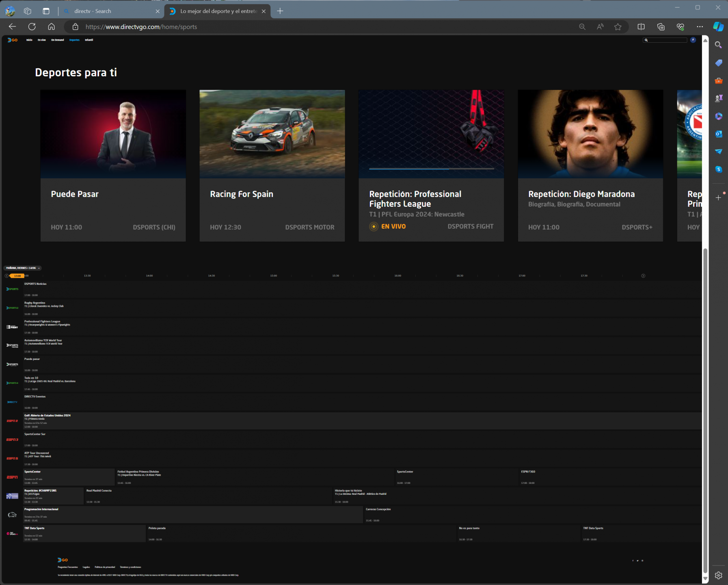
Task: Click the browser home icon
Action: 51,27
